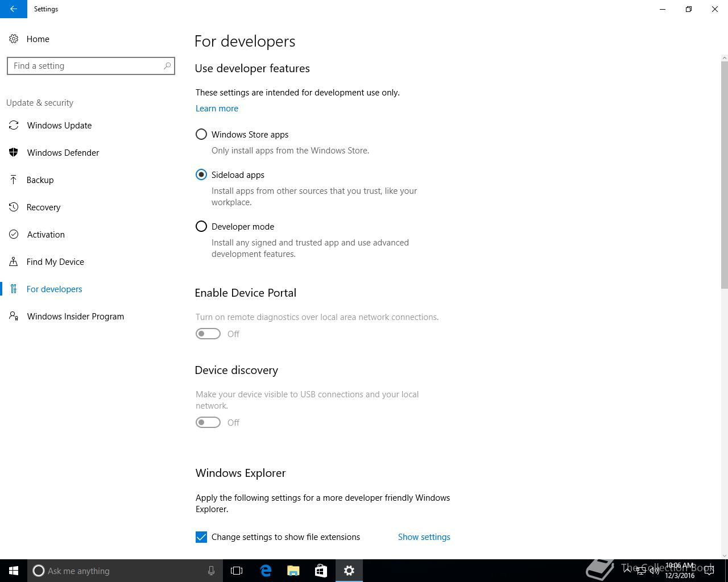Open the Recovery page
The height and width of the screenshot is (582, 728).
pyautogui.click(x=91, y=207)
